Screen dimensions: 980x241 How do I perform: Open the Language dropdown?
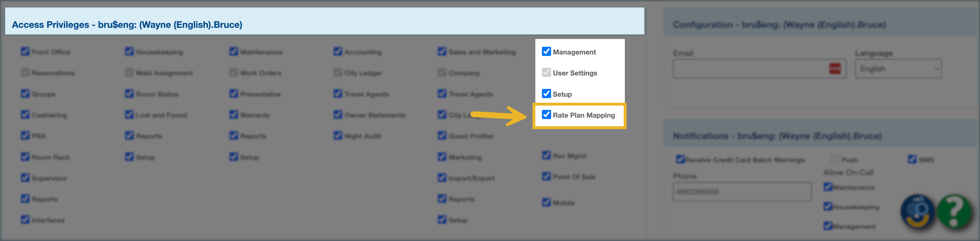(x=898, y=69)
